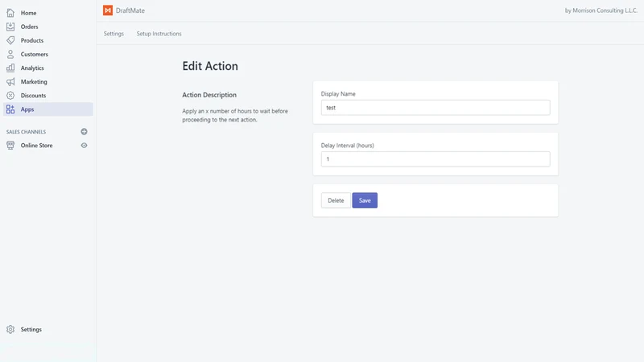
Task: Focus the Display Name input field
Action: click(x=436, y=108)
